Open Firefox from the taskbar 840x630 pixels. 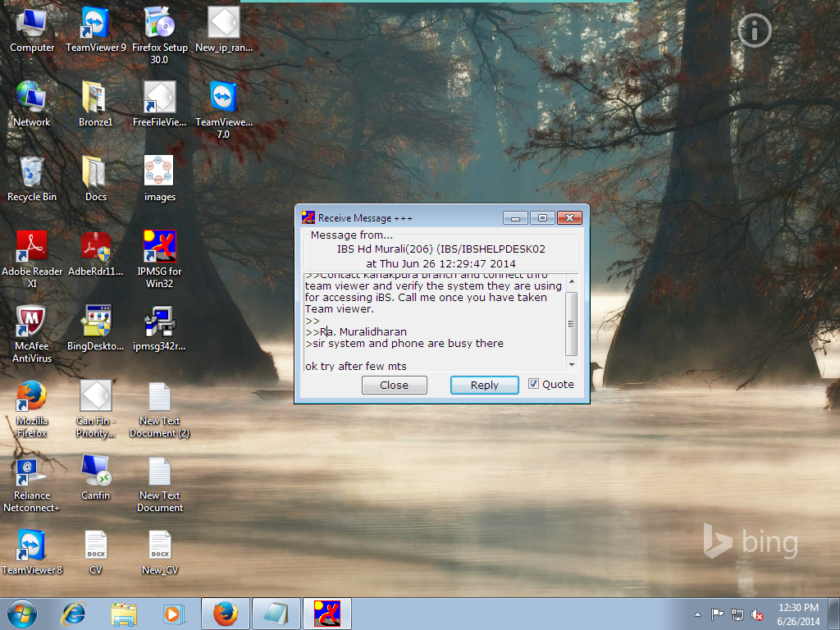point(226,614)
